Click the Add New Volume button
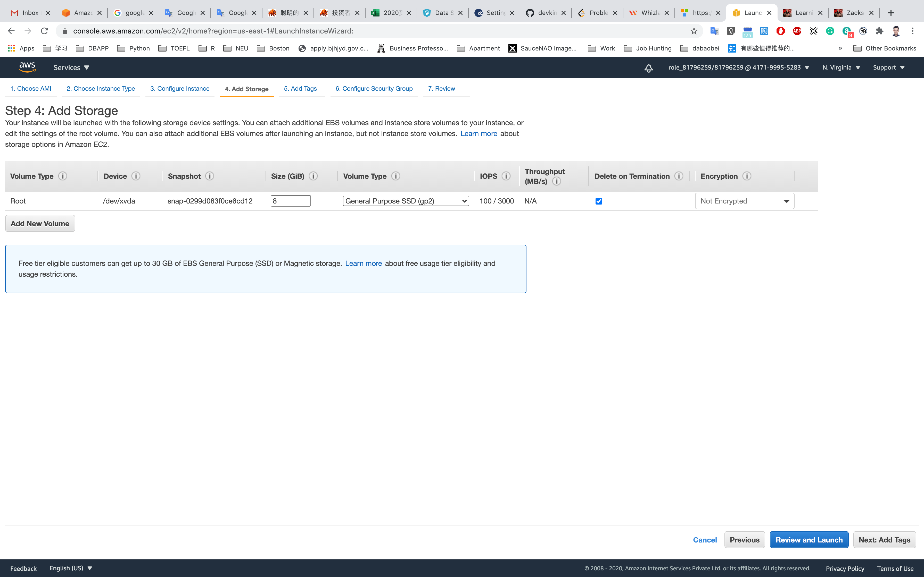The width and height of the screenshot is (924, 577). pyautogui.click(x=40, y=224)
